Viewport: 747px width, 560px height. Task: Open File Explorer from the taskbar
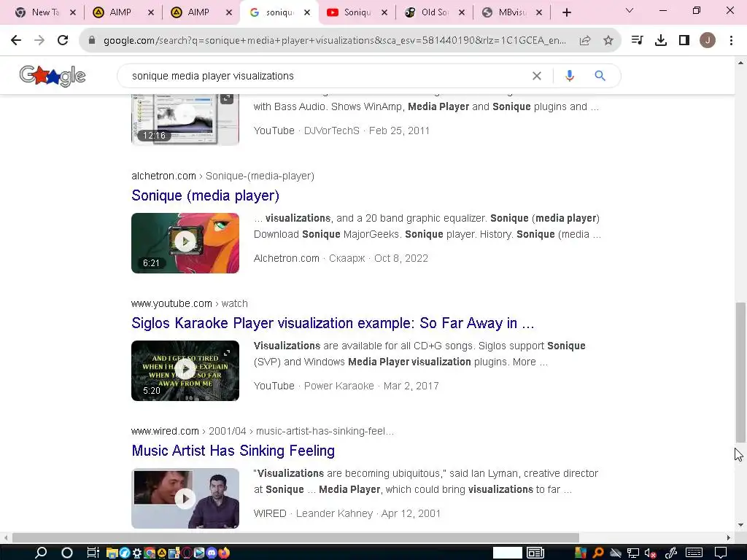click(112, 553)
